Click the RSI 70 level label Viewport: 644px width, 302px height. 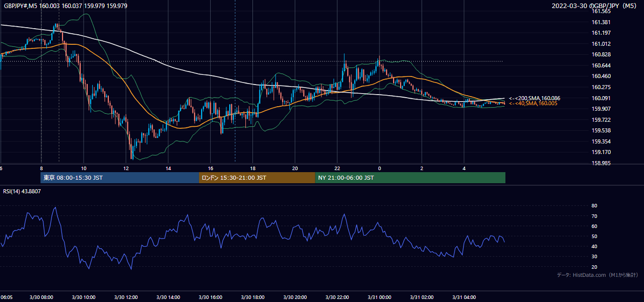click(594, 216)
